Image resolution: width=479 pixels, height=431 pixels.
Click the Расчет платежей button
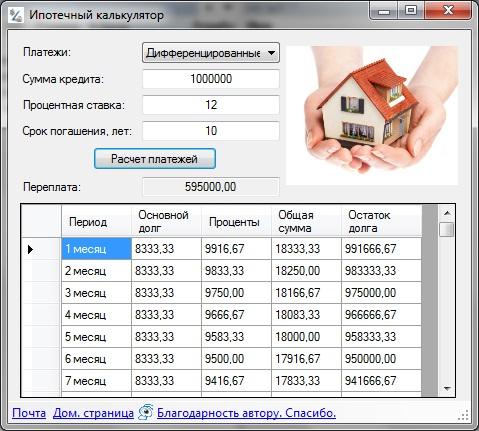[x=155, y=159]
